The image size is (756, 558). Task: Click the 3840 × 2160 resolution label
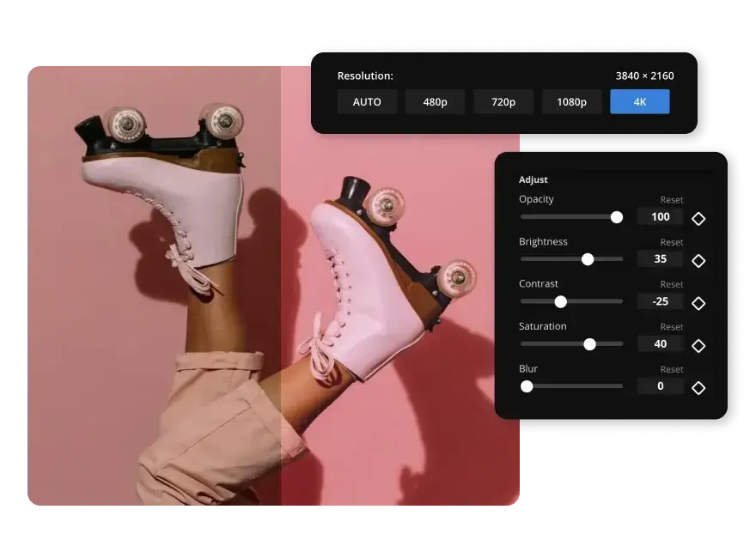pyautogui.click(x=643, y=76)
